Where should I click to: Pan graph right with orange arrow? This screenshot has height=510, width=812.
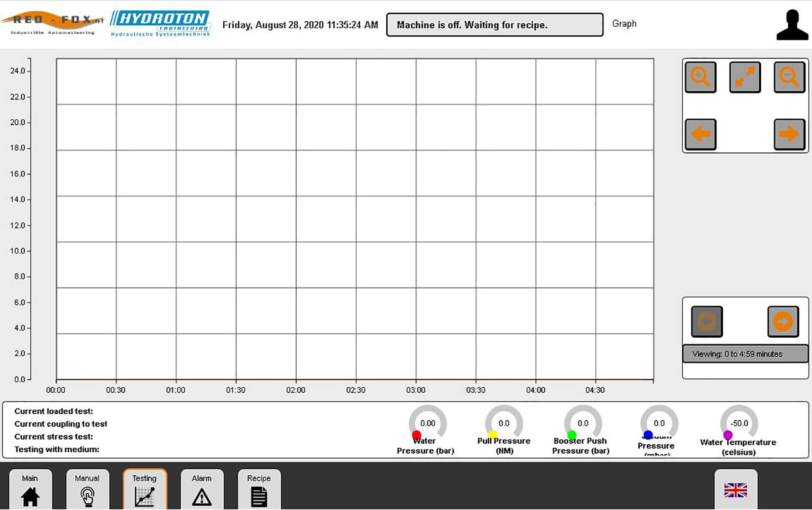point(789,134)
